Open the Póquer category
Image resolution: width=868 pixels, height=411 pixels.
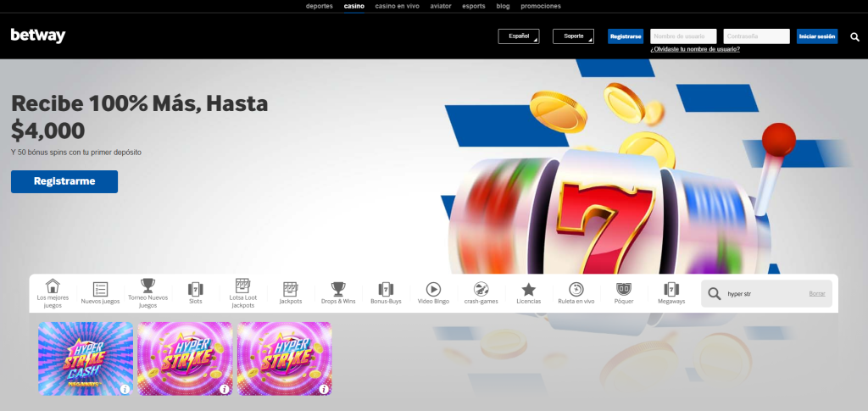(x=624, y=293)
